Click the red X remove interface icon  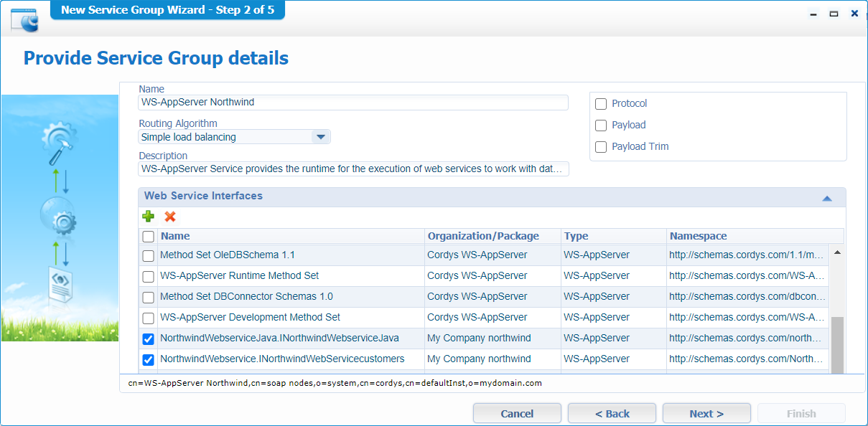170,217
